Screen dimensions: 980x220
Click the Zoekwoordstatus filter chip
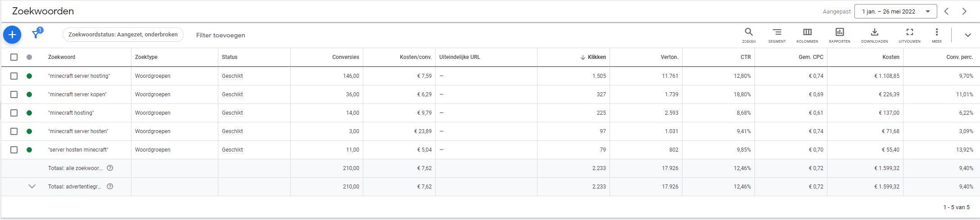tap(123, 35)
